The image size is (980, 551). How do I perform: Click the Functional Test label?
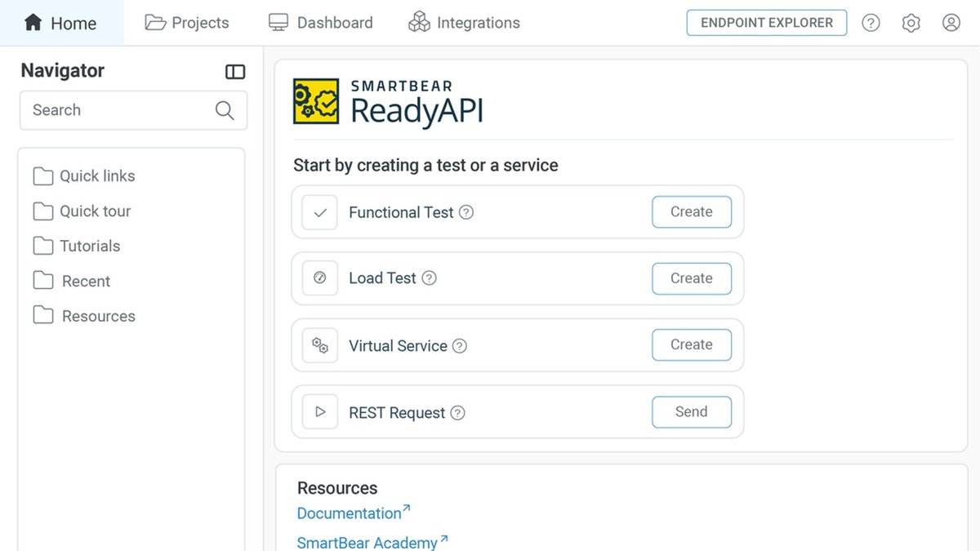(x=401, y=212)
